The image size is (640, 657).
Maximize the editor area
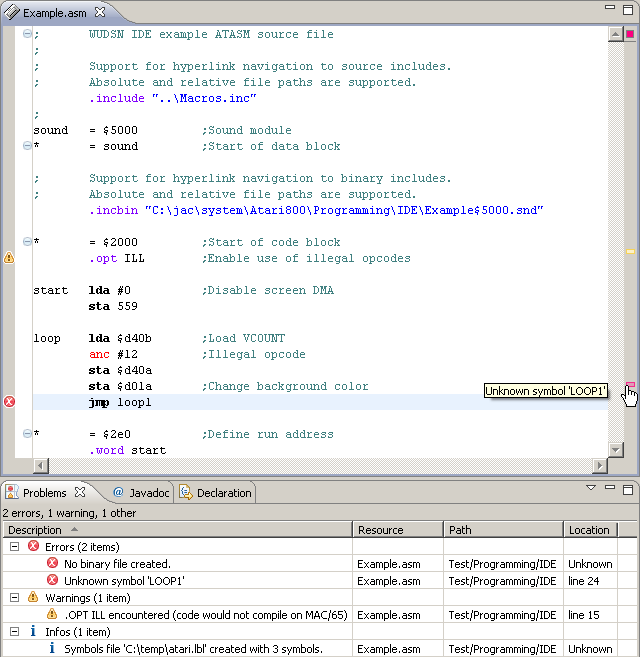click(x=628, y=10)
